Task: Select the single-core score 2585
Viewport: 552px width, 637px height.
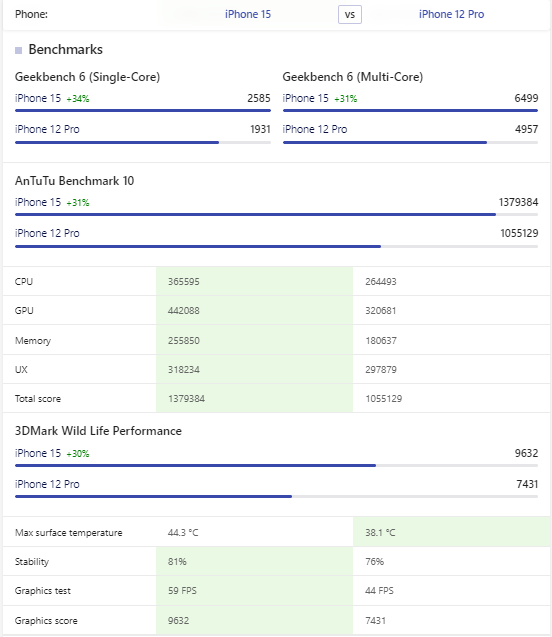Action: point(259,98)
